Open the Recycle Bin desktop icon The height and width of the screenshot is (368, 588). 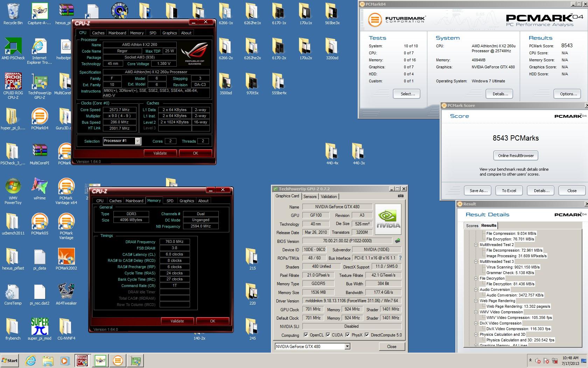(13, 14)
